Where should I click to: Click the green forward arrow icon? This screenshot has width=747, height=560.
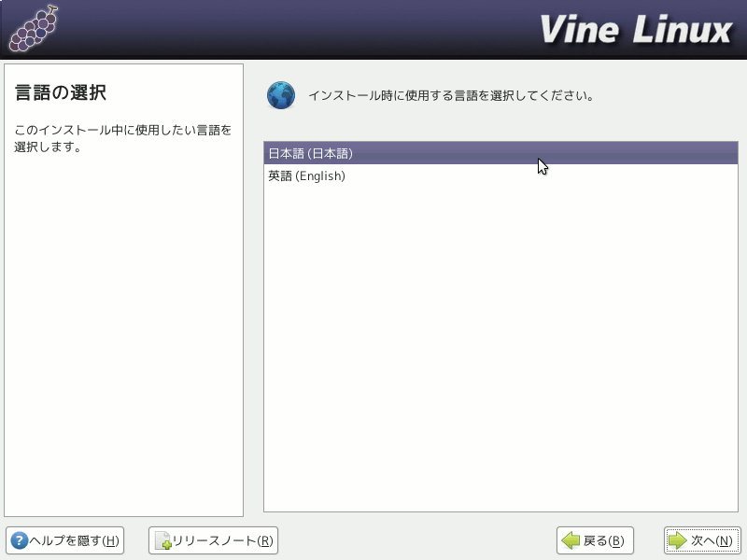[677, 540]
